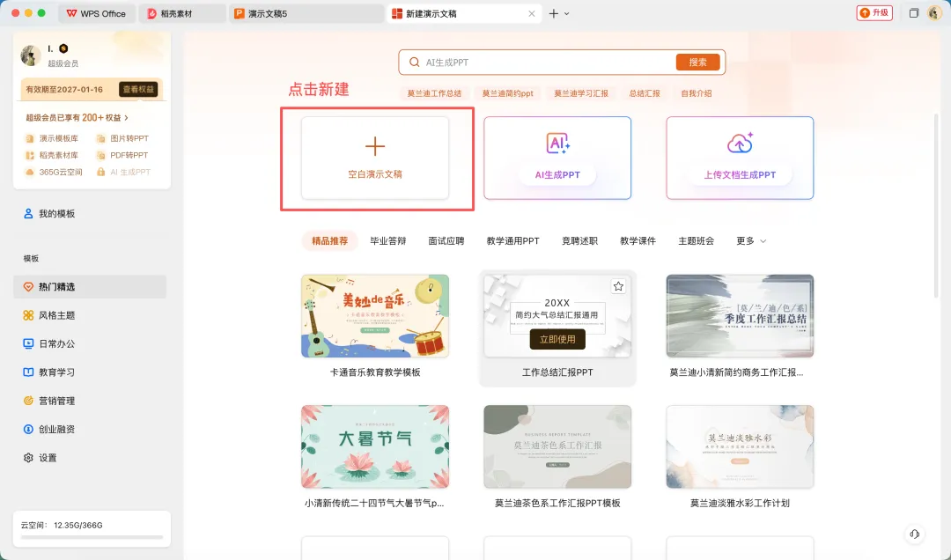951x560 pixels.
Task: Click the PDF转PPT icon
Action: (100, 155)
